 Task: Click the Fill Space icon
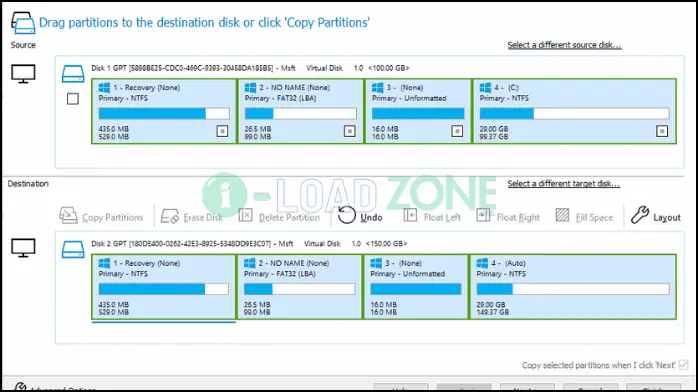tap(562, 215)
